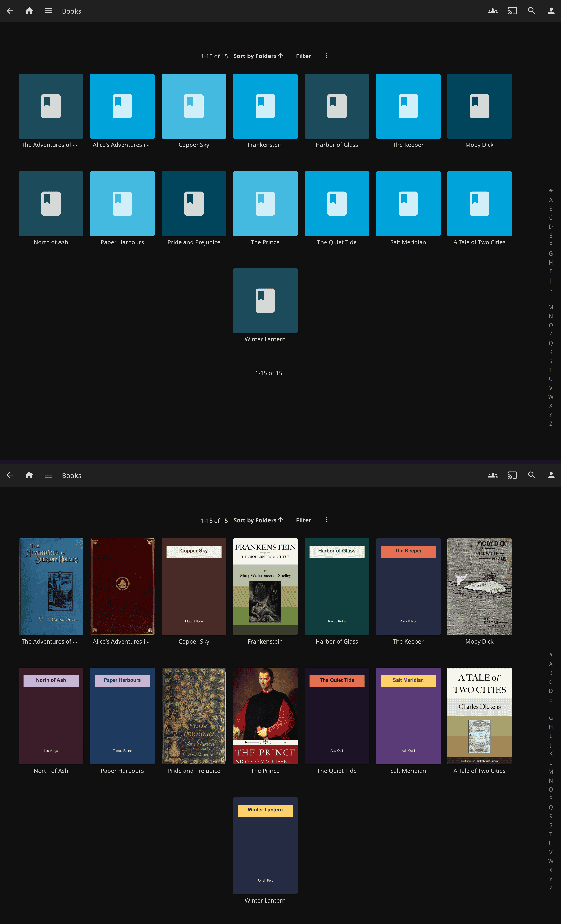The width and height of the screenshot is (561, 924).
Task: Open the Harbor of Glass placeholder tile
Action: (337, 106)
